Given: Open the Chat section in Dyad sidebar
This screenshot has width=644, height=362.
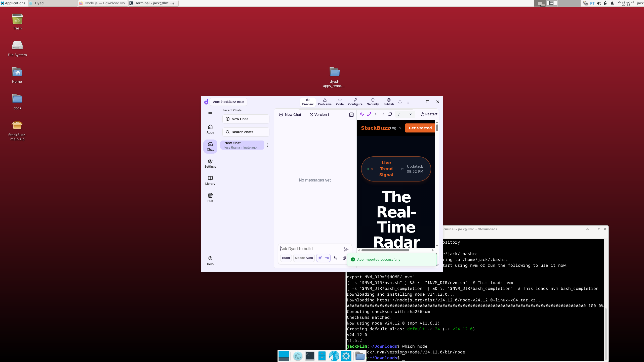Looking at the screenshot, I should [210, 146].
